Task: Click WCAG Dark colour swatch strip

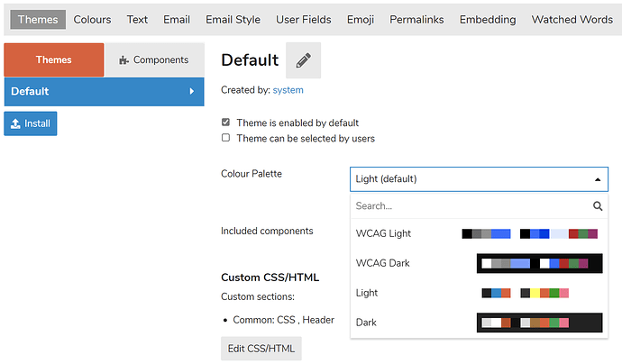Action: click(x=539, y=263)
